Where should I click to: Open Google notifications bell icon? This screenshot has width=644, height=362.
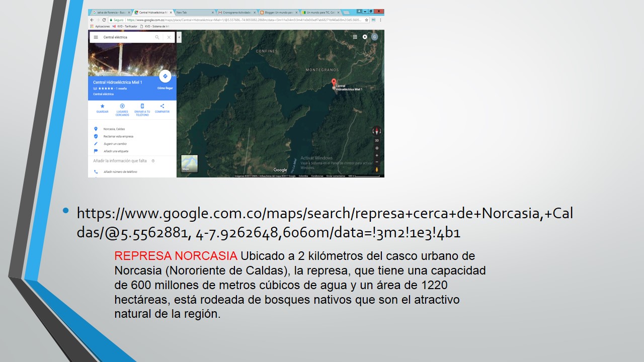pos(365,37)
